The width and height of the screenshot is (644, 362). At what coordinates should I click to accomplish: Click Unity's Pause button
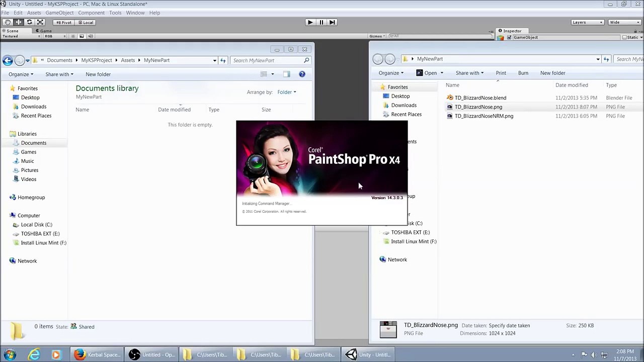point(321,22)
